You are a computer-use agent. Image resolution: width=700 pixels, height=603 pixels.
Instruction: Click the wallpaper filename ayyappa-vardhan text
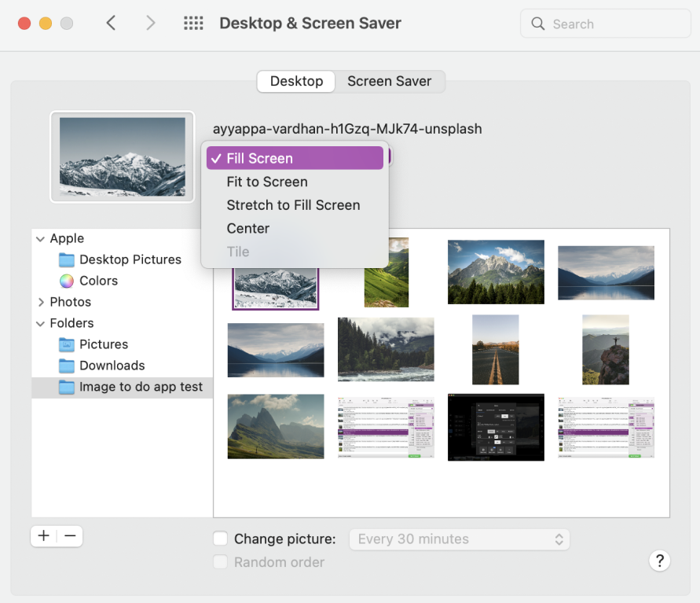pos(347,129)
